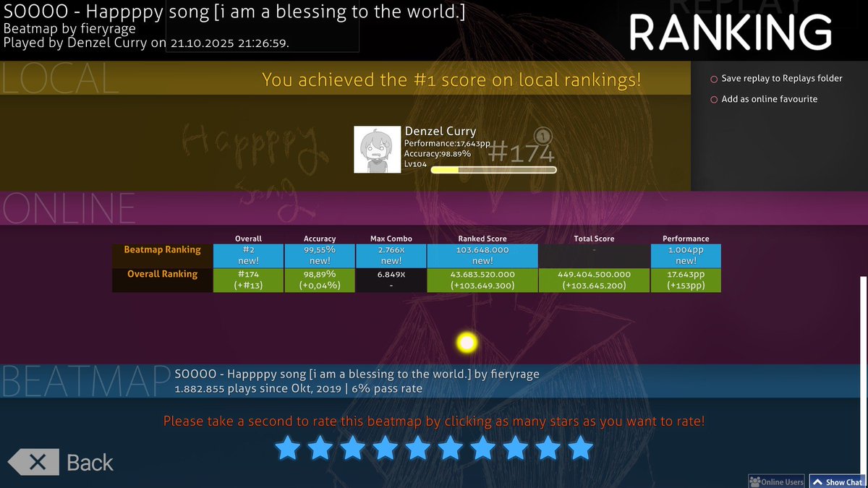Screen dimensions: 868x488
Task: Click the Online Users people icon
Action: coord(754,481)
